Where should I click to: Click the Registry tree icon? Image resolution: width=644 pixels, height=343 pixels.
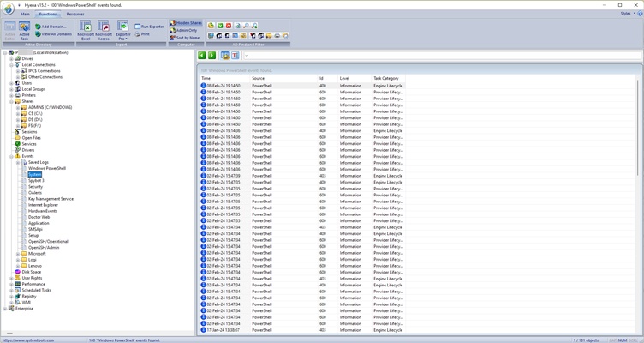point(18,296)
